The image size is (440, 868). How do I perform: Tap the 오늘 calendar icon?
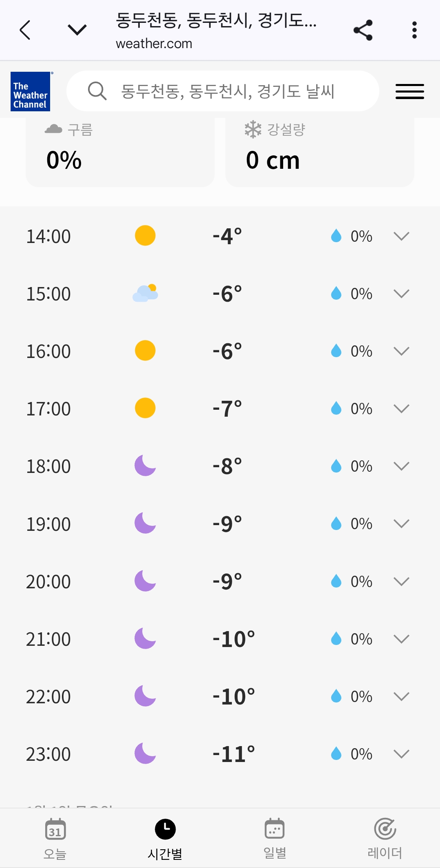click(55, 829)
